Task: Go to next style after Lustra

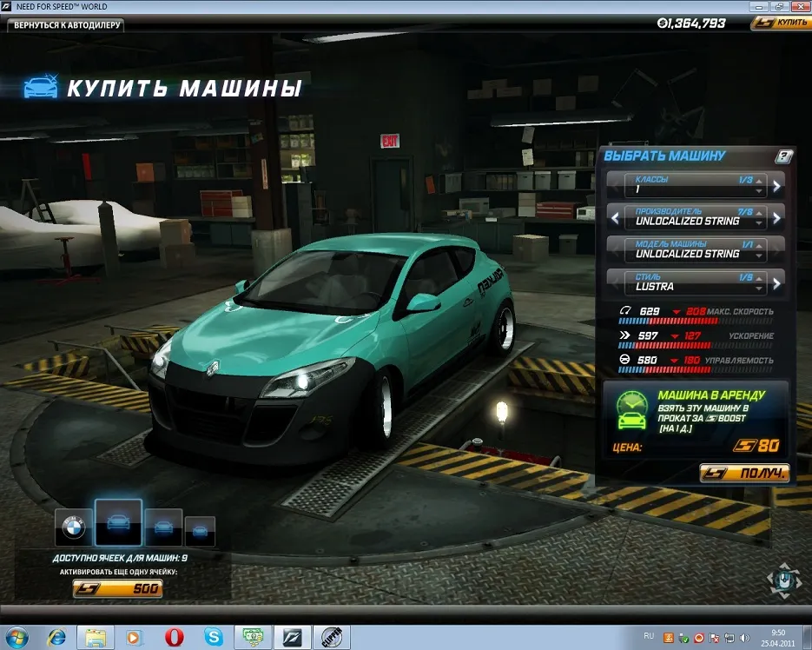Action: pyautogui.click(x=776, y=283)
